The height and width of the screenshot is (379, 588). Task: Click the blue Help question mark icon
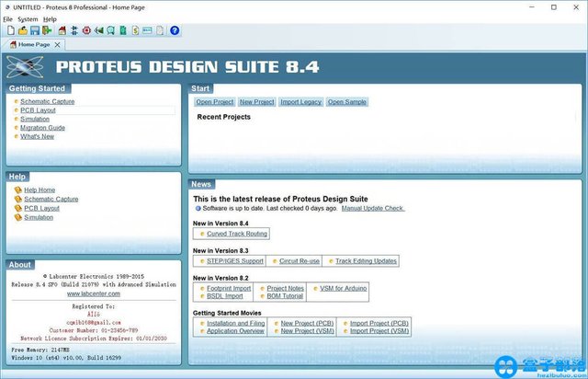pos(175,30)
